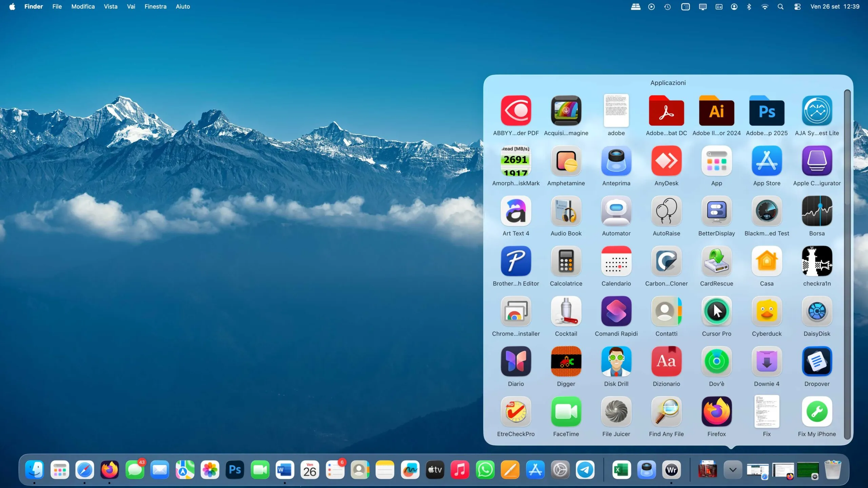Open Disk Drill
This screenshot has width=868, height=488.
pyautogui.click(x=616, y=361)
